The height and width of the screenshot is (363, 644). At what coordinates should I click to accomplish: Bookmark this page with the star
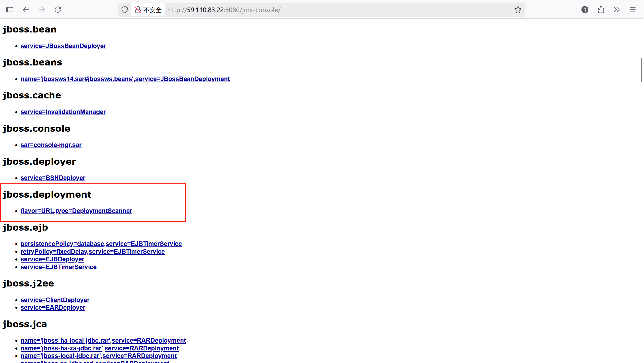tap(518, 10)
